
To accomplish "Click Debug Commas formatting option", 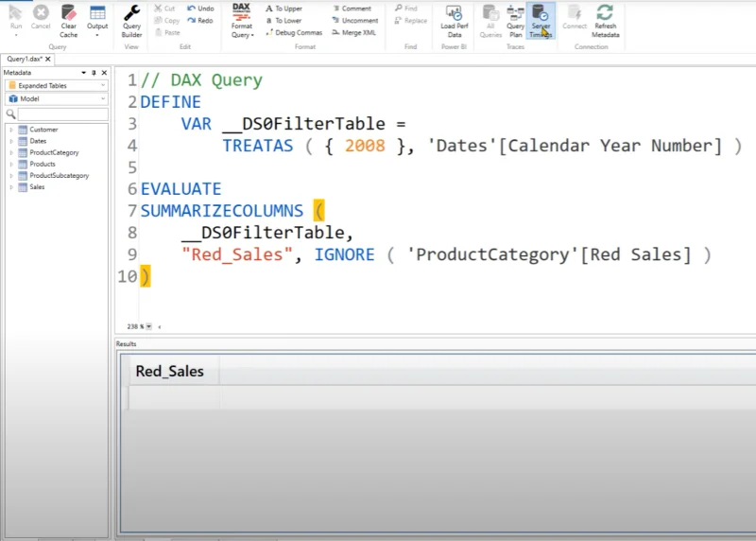I will pyautogui.click(x=294, y=32).
